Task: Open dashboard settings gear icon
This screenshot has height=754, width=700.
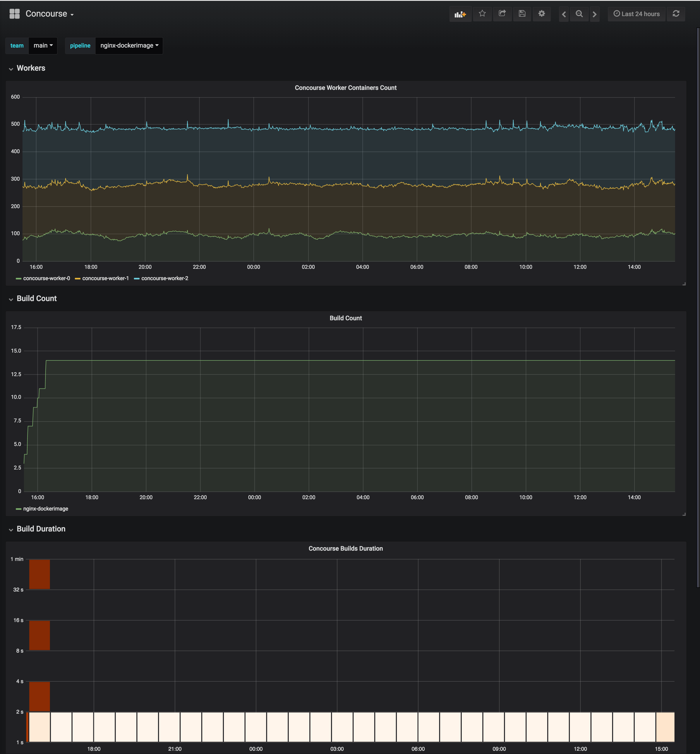Action: tap(542, 14)
